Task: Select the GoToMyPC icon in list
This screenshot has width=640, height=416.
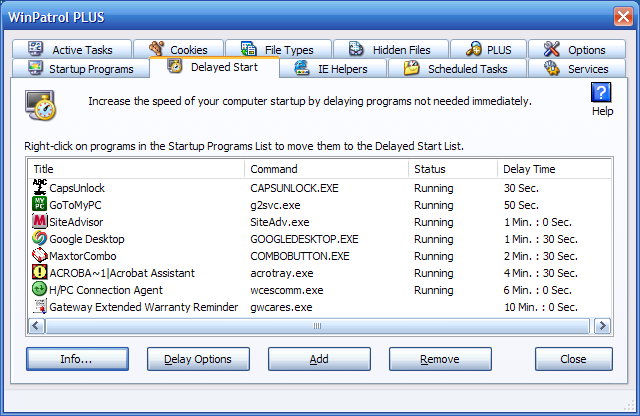Action: (x=40, y=205)
